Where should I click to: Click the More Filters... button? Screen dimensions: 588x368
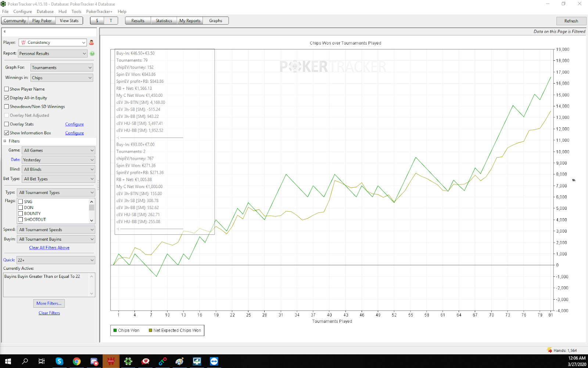(x=49, y=303)
